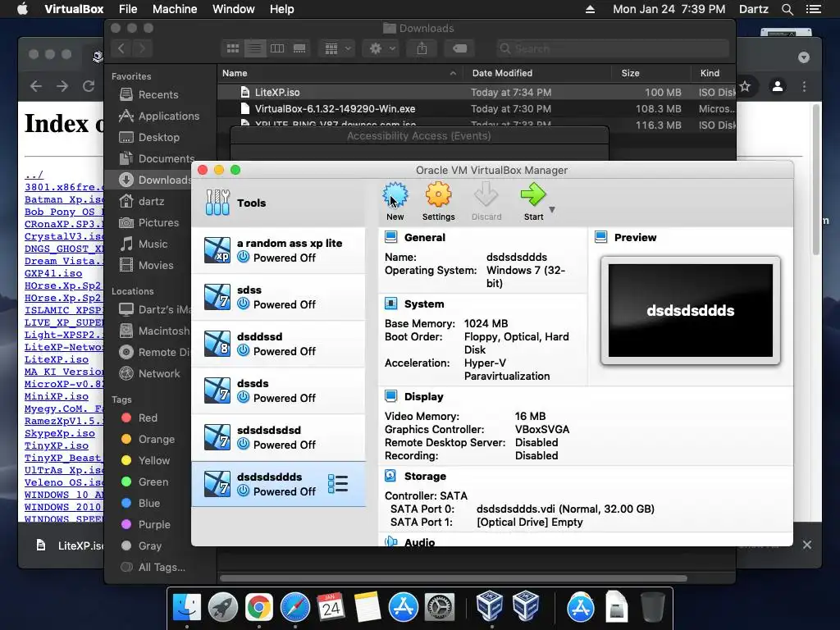
Task: Open the System section header
Action: 424,304
